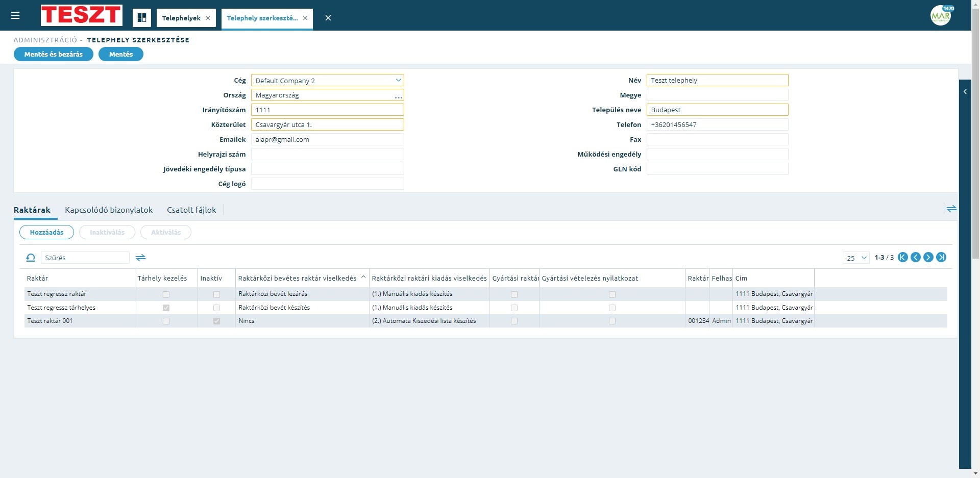Switch to the Telephely szerkesztése tab

point(262,18)
